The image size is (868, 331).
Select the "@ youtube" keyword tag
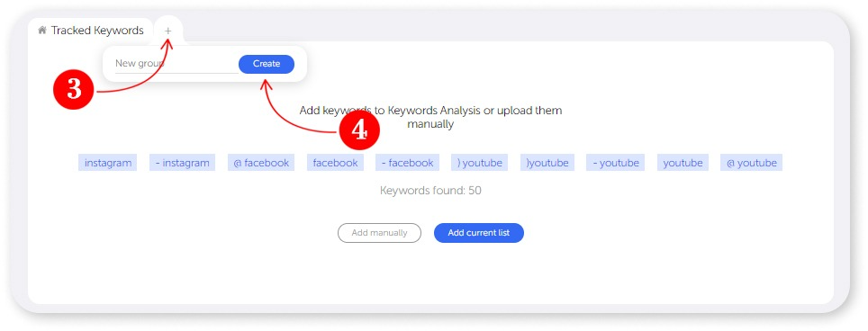[751, 163]
